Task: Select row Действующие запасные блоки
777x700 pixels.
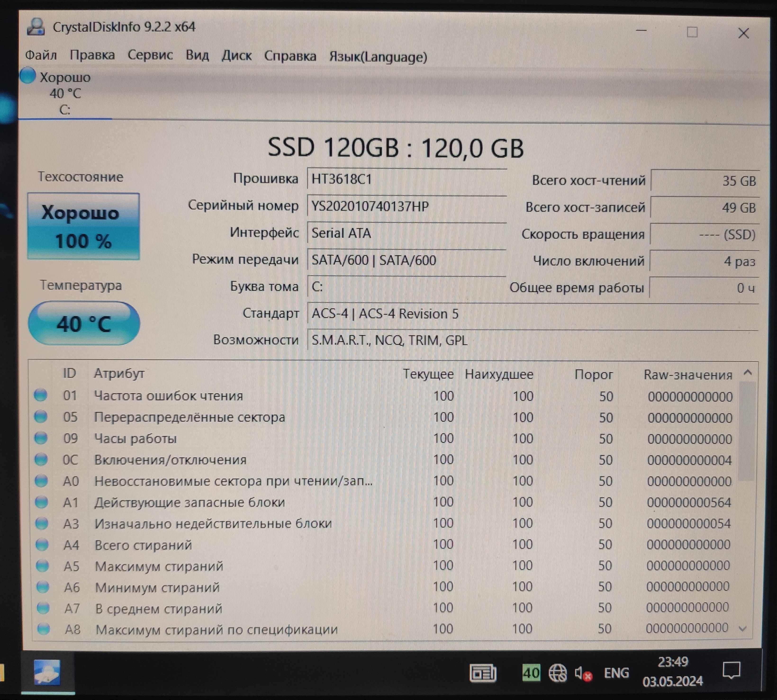Action: (x=385, y=502)
